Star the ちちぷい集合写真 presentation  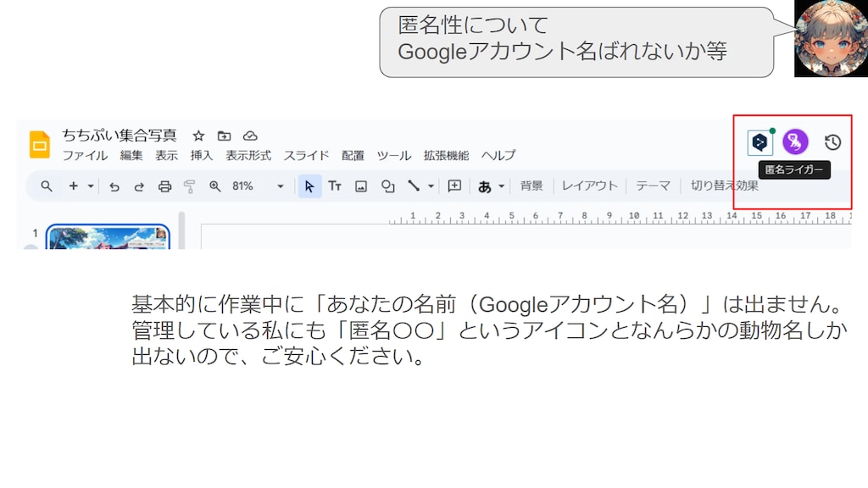tap(198, 136)
